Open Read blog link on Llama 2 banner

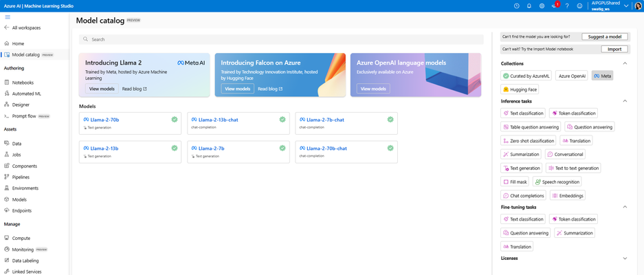point(134,89)
